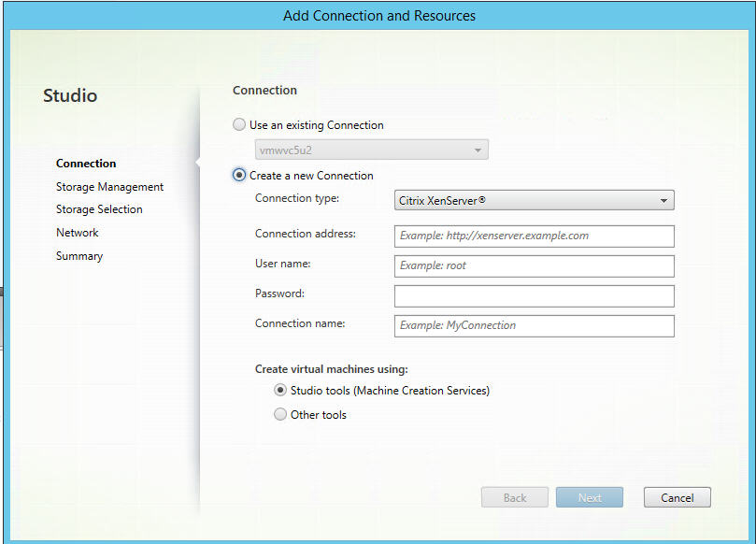Open the Connection type dropdown

point(534,200)
